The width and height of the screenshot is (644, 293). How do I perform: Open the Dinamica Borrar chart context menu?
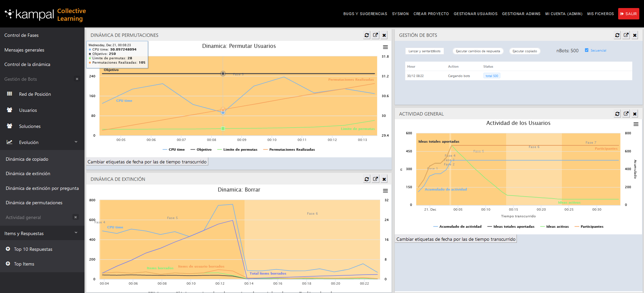385,191
